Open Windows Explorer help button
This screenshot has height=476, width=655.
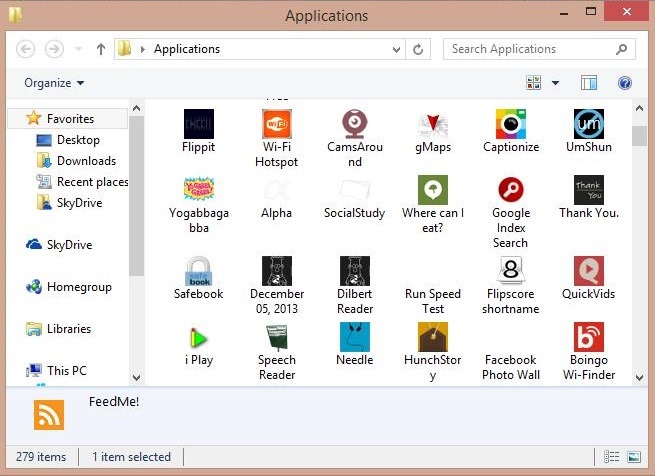point(625,83)
